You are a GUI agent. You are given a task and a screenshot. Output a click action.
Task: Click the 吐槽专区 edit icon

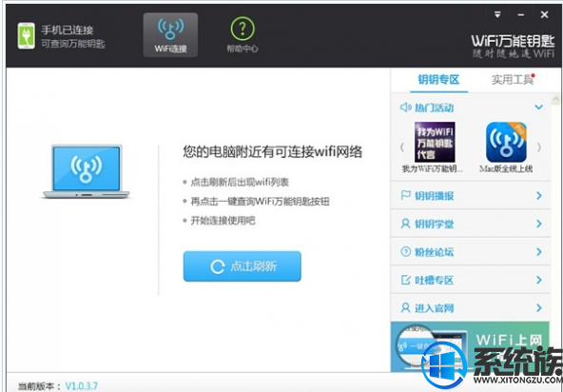(405, 280)
